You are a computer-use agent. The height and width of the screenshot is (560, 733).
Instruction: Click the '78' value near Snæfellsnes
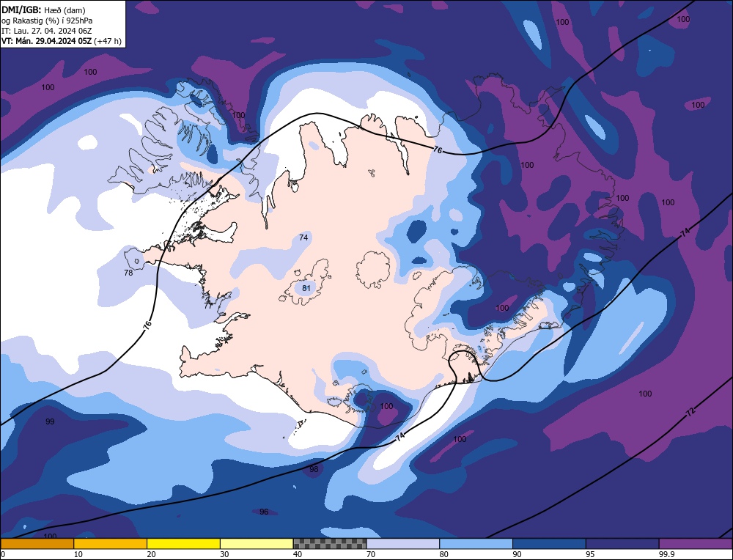[128, 273]
